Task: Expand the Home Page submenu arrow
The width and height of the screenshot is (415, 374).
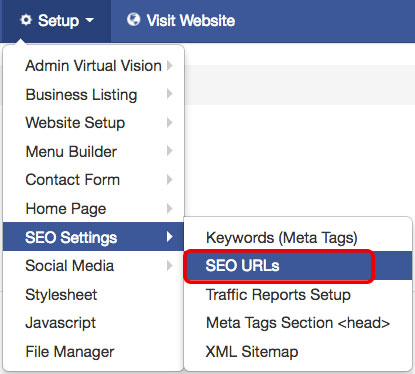Action: pos(170,209)
